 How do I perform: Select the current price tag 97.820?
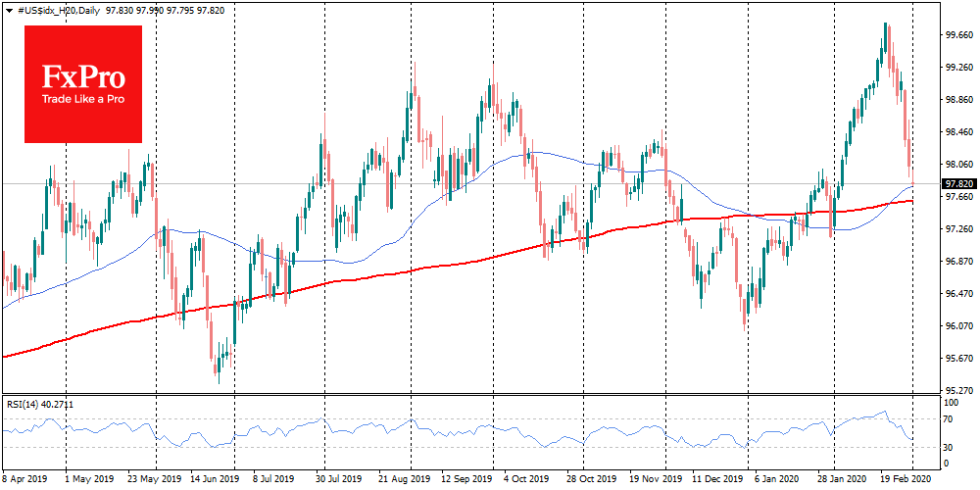click(958, 183)
